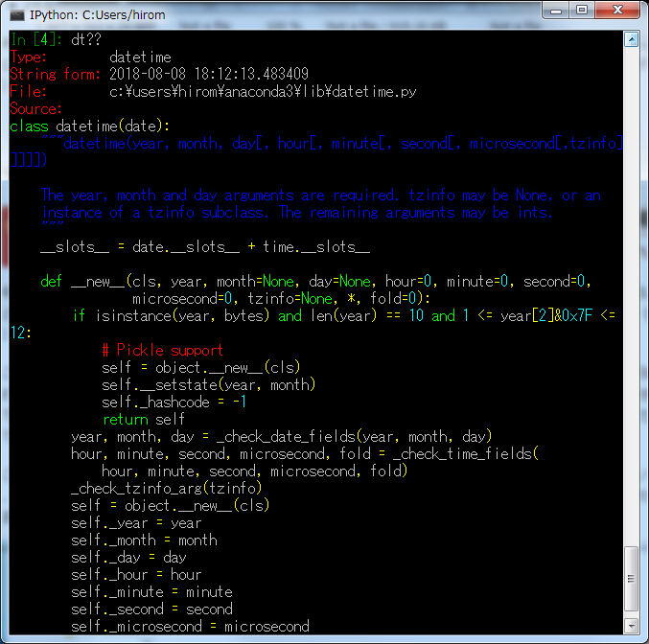Click the 'Type:' label

coord(29,57)
